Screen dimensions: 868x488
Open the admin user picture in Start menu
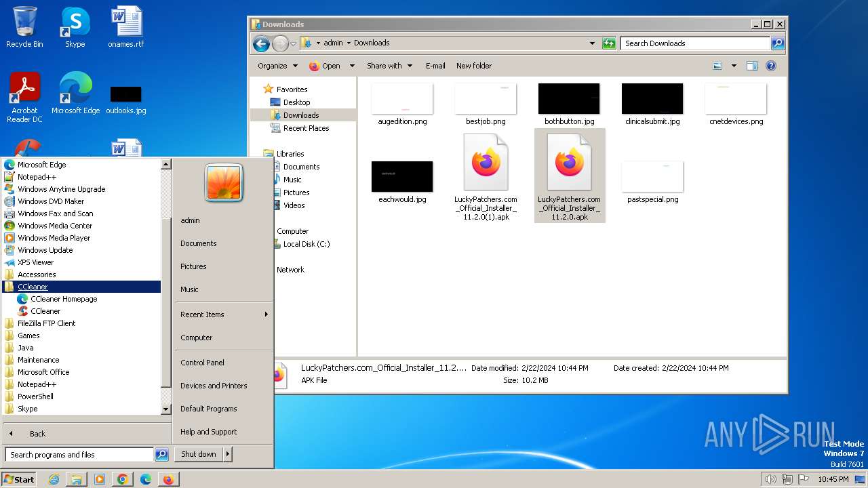(x=224, y=183)
